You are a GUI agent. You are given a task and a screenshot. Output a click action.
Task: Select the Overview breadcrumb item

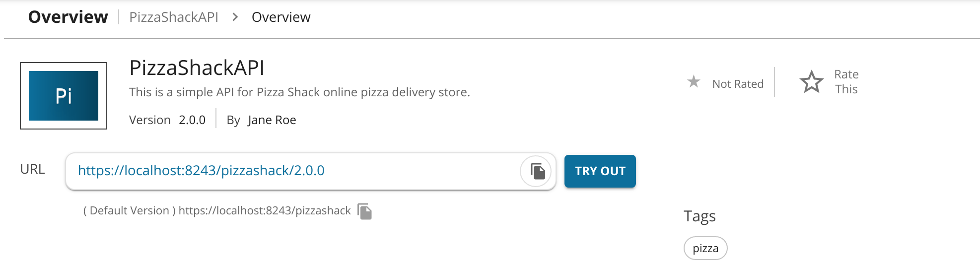[x=281, y=17]
